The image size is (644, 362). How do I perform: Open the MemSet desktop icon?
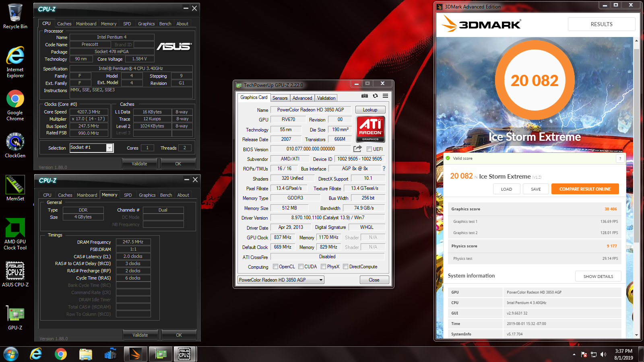pos(15,188)
